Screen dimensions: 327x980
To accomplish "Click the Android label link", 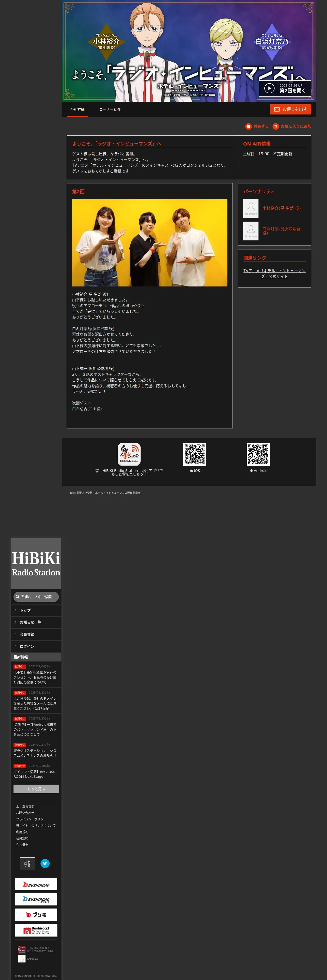I will pos(258,471).
